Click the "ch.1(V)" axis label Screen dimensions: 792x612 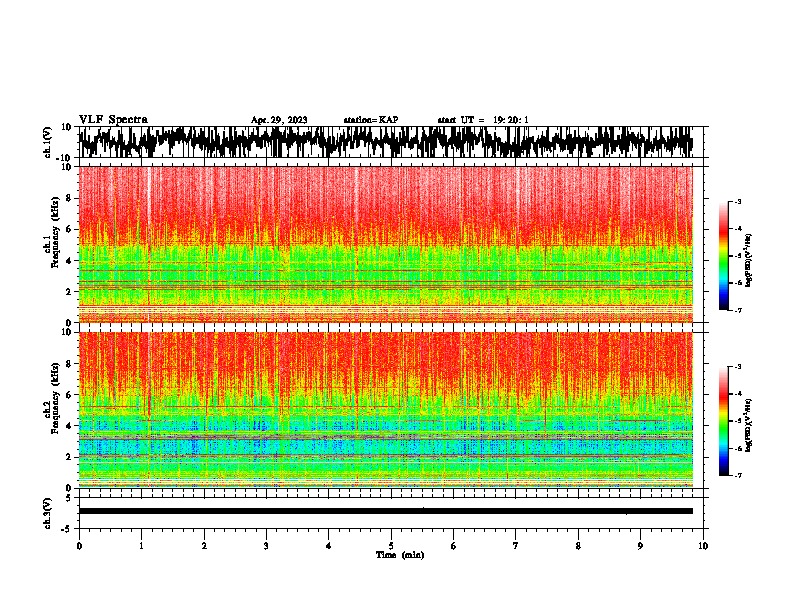(x=48, y=142)
